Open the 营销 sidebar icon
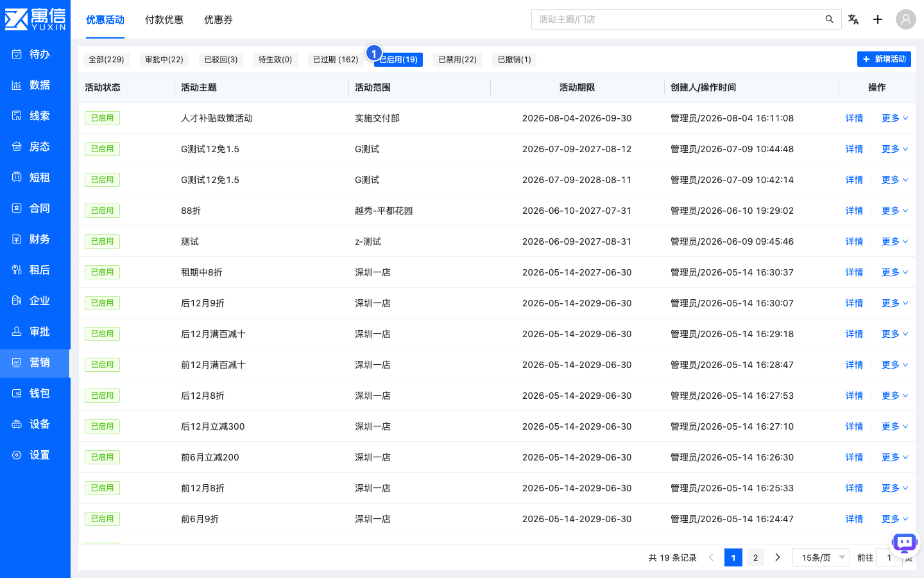Image resolution: width=924 pixels, height=578 pixels. click(17, 362)
